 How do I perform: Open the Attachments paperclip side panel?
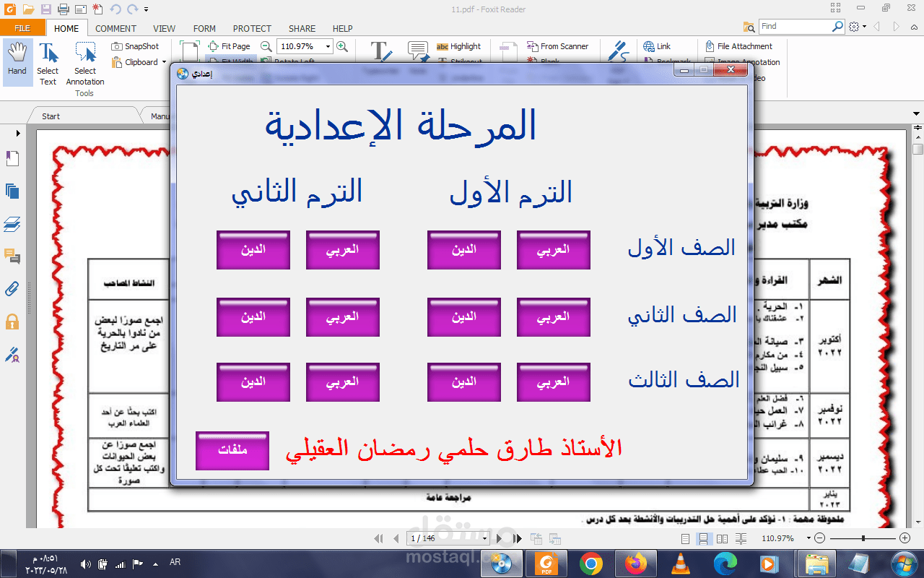(12, 289)
